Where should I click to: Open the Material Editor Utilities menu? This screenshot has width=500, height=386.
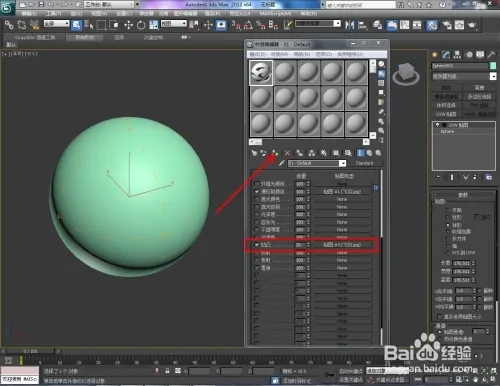350,54
